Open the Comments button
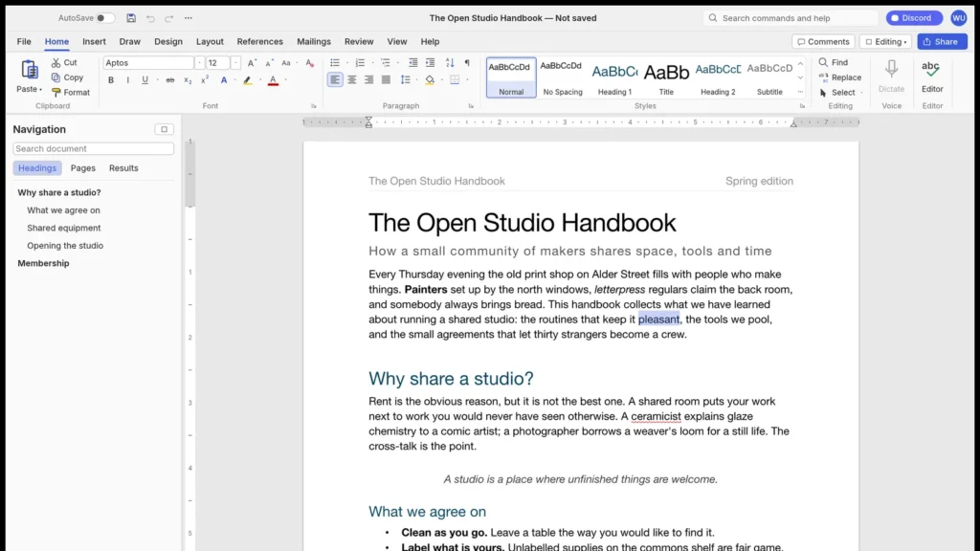 point(824,42)
